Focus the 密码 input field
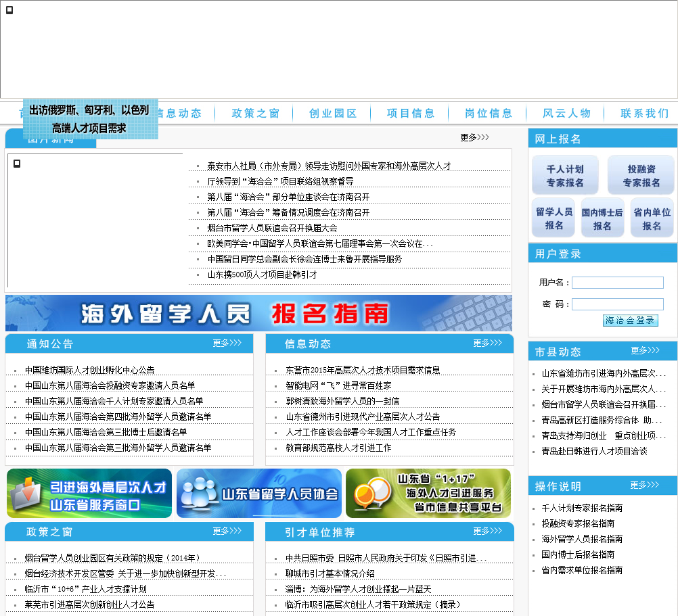The height and width of the screenshot is (616, 678). (618, 304)
